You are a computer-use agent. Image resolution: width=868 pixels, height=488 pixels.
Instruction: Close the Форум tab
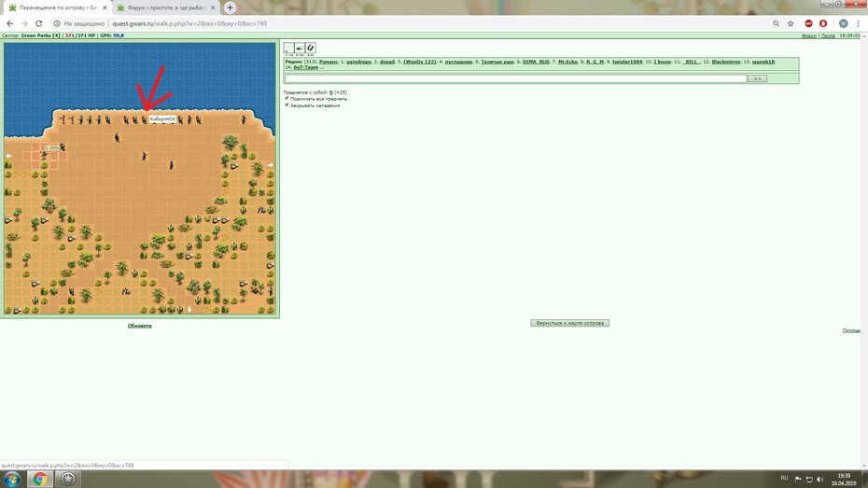point(213,7)
